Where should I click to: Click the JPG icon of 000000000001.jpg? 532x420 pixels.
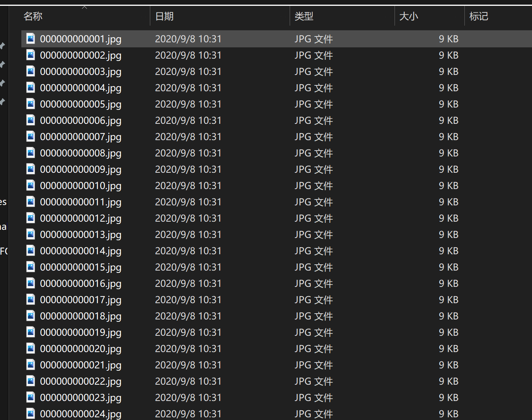pos(31,38)
